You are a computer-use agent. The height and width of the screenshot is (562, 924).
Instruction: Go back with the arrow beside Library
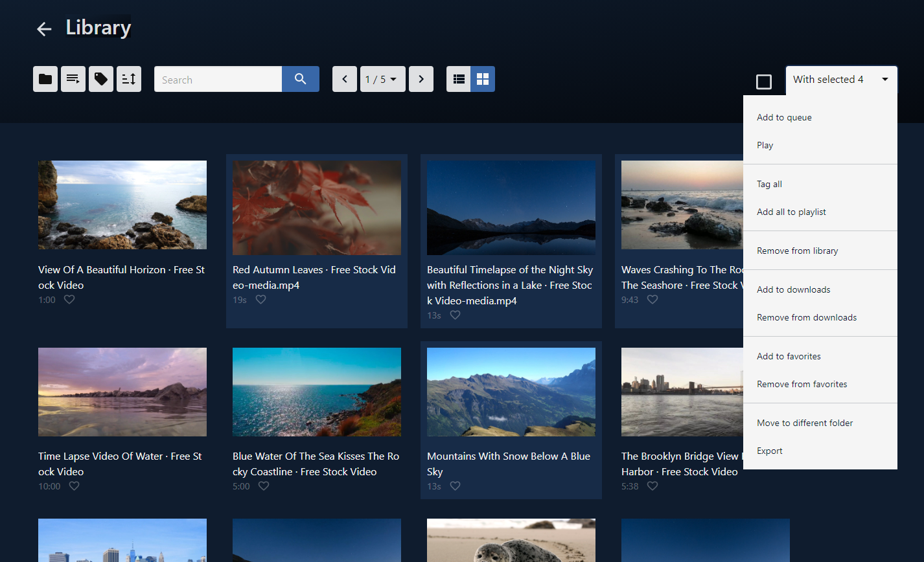point(44,29)
